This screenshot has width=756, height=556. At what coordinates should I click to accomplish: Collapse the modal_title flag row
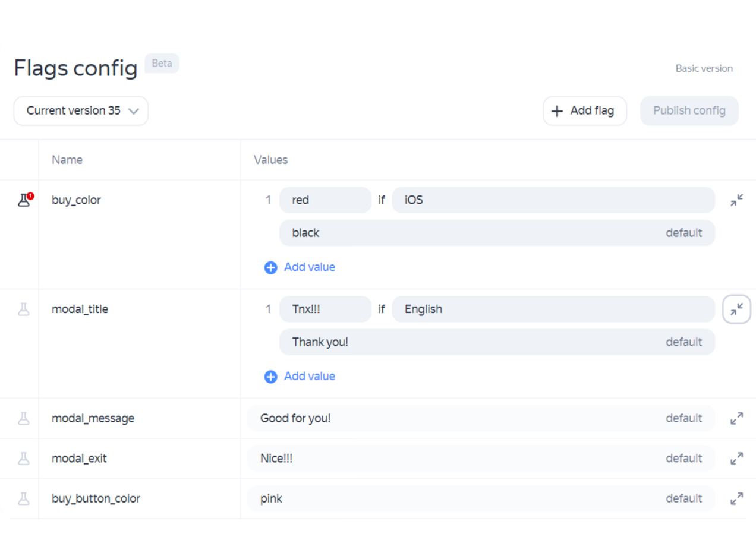coord(736,309)
